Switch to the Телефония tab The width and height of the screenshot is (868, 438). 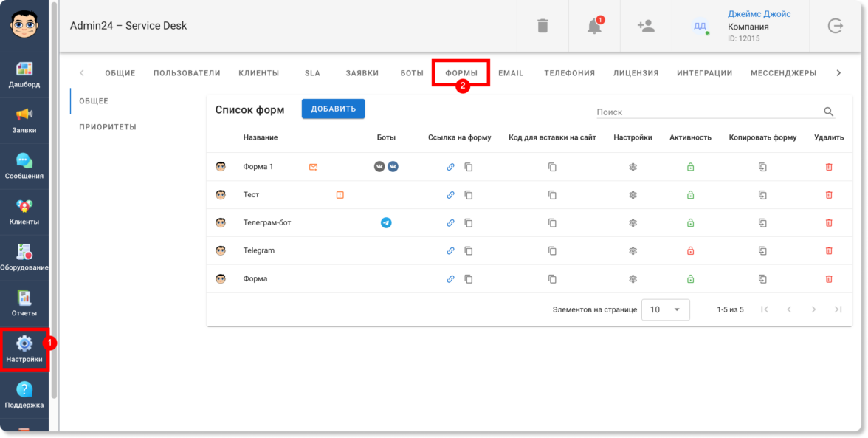coord(569,73)
